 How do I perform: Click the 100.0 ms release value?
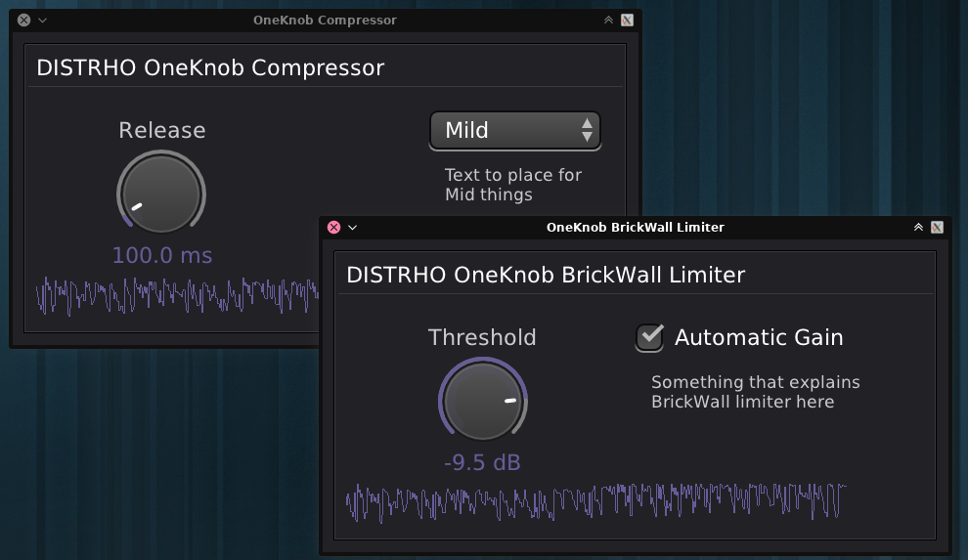[162, 255]
